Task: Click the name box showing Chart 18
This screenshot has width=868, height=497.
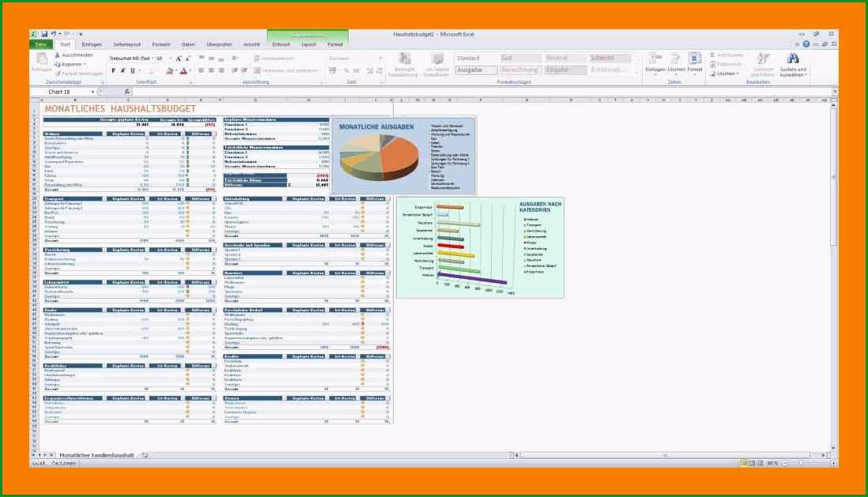Action: click(59, 92)
